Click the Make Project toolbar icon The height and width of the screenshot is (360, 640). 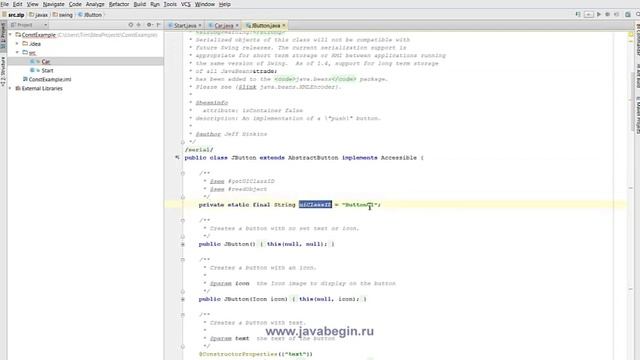(578, 14)
